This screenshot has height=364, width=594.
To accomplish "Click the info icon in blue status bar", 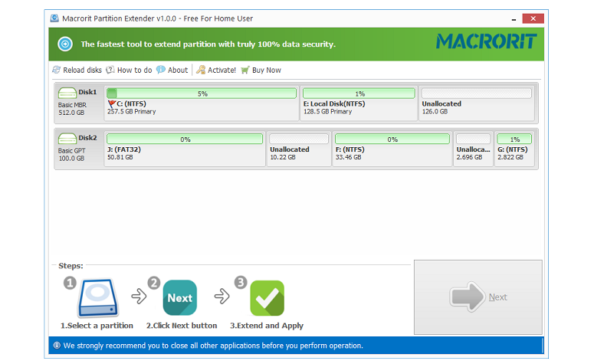I will pyautogui.click(x=57, y=346).
